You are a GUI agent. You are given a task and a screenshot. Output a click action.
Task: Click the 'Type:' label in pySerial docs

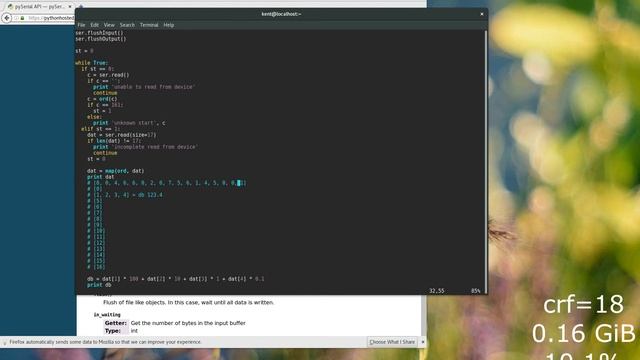click(x=113, y=331)
